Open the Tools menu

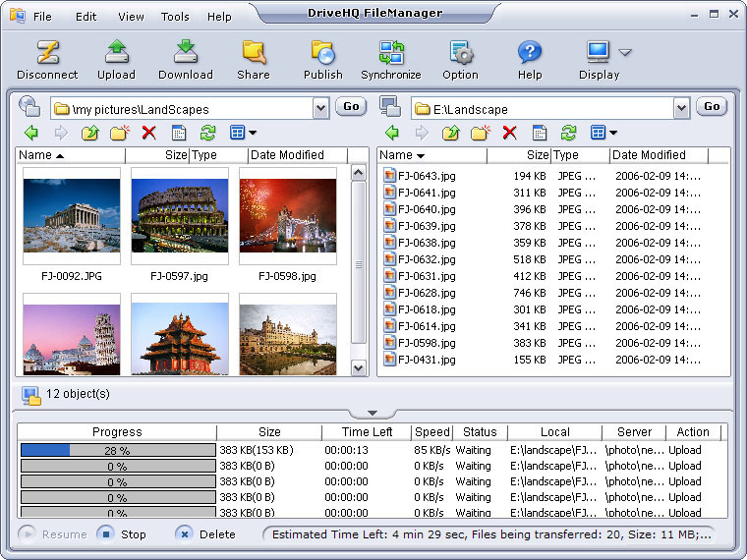tap(175, 17)
